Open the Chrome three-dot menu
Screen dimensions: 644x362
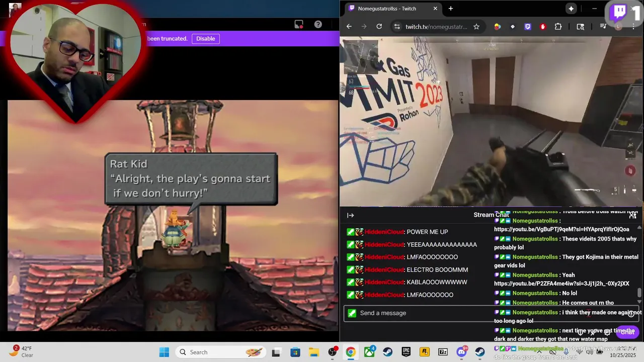633,27
